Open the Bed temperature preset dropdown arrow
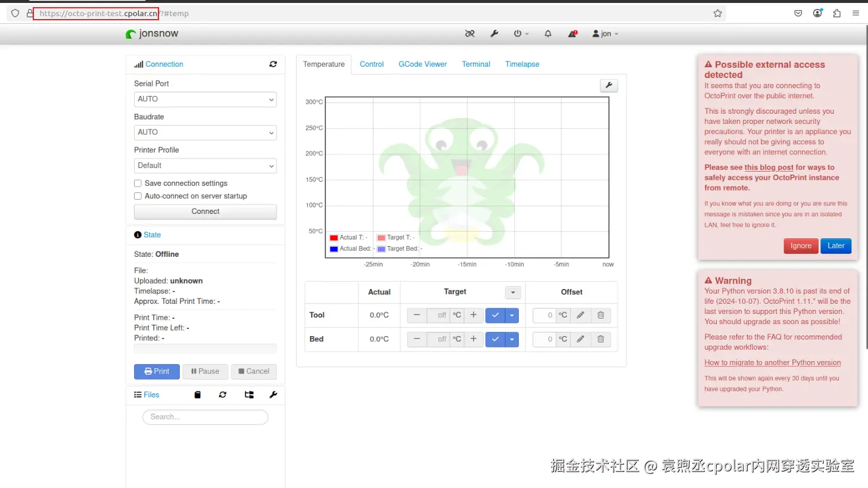 (512, 340)
